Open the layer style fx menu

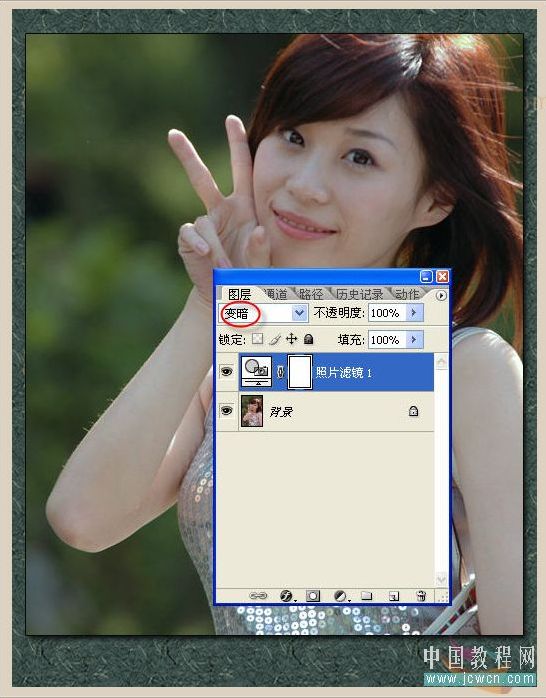coord(287,596)
